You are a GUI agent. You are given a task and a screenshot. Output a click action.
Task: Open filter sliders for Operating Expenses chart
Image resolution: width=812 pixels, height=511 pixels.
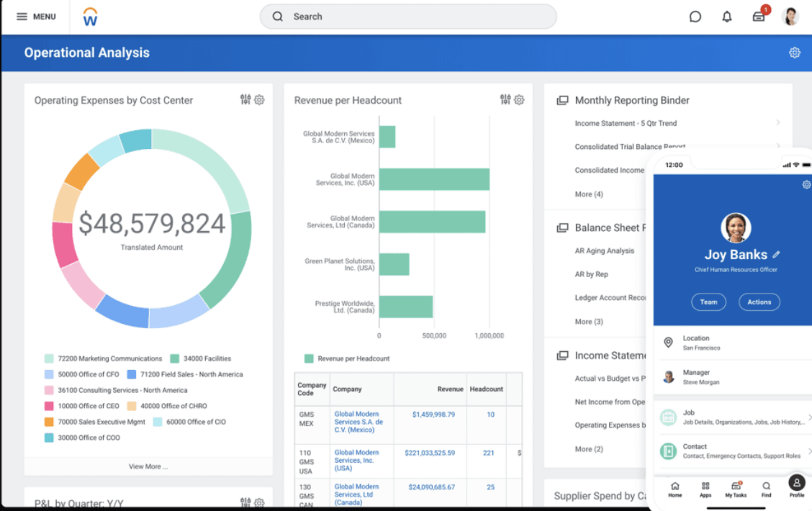245,100
